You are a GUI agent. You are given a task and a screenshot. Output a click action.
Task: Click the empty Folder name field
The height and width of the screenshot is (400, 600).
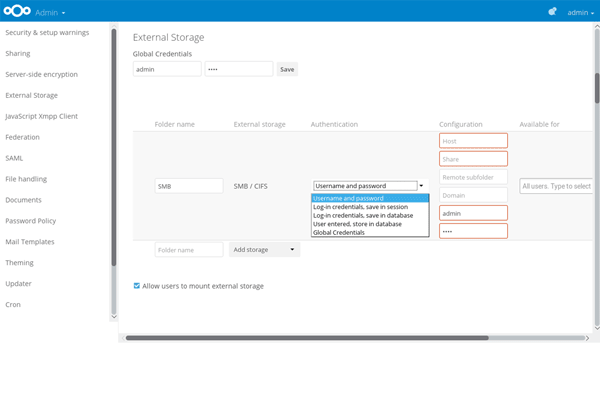point(189,249)
